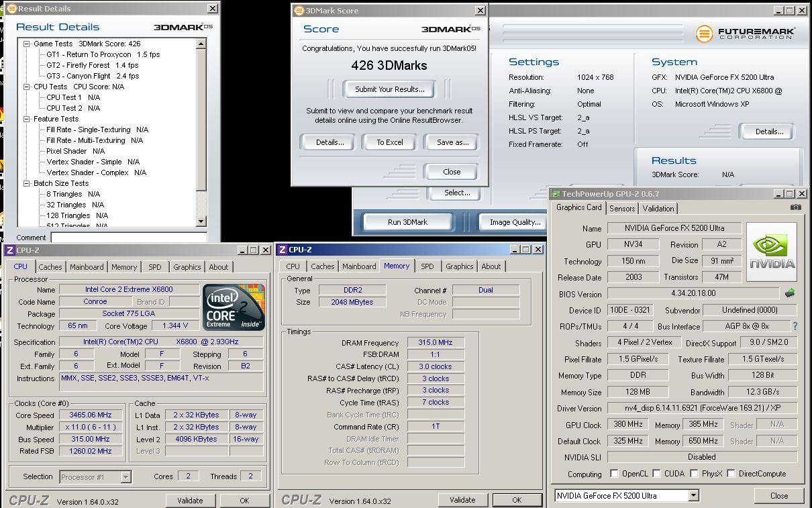Click the Run 3DMark button
Image resolution: width=812 pixels, height=508 pixels.
[407, 222]
